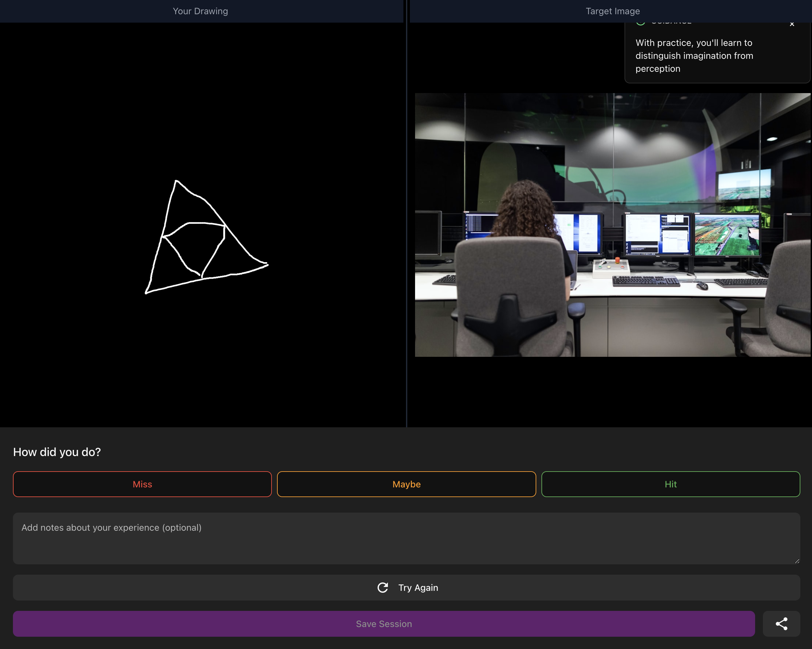Image resolution: width=812 pixels, height=649 pixels.
Task: Click the white triangle drawing
Action: [x=206, y=237]
